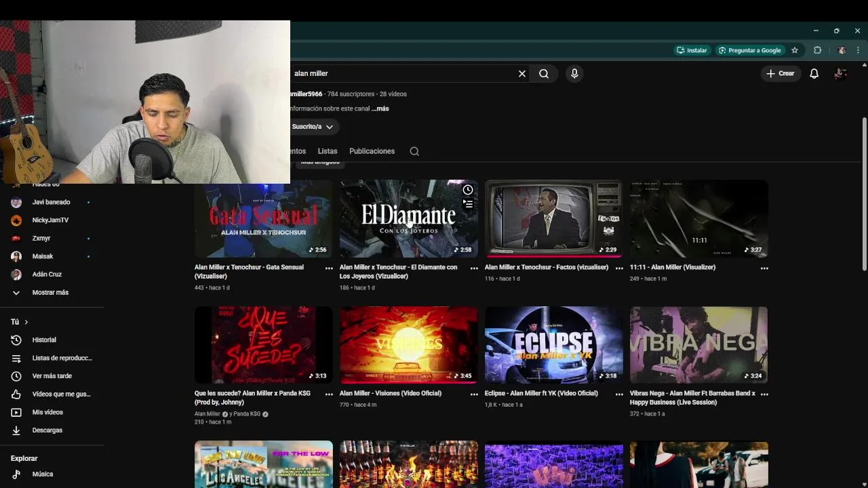The image size is (868, 488).
Task: Switch to Listas tab
Action: [328, 151]
